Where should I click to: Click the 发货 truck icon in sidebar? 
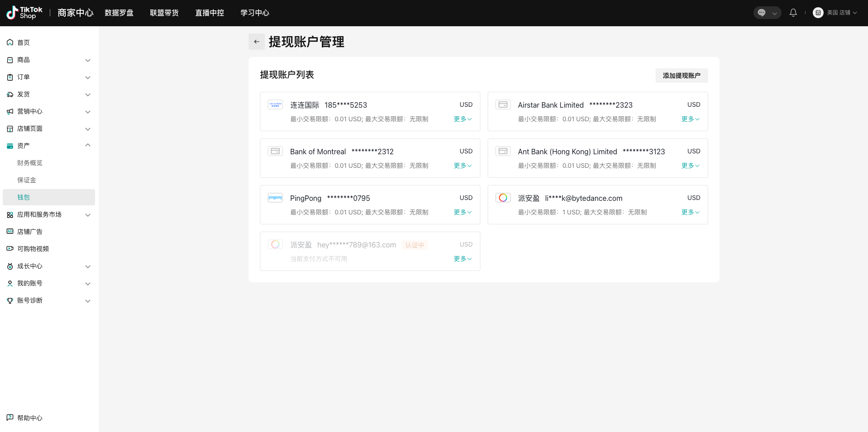pyautogui.click(x=10, y=94)
